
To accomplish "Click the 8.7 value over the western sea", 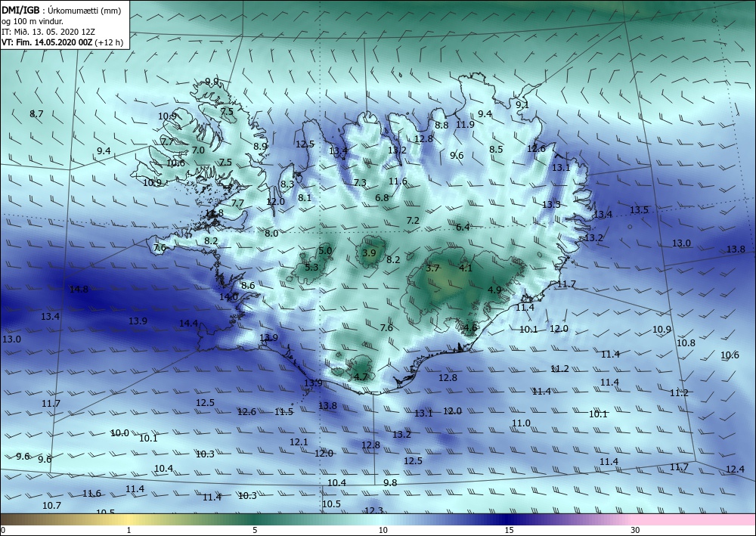I will (x=36, y=113).
